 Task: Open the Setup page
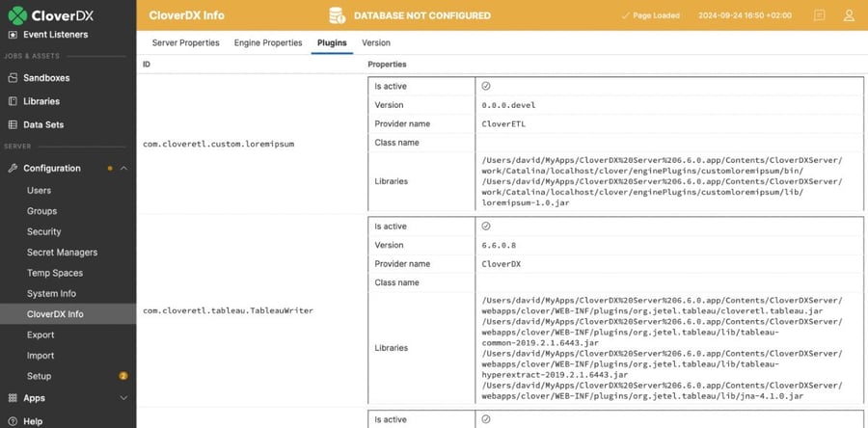click(39, 376)
